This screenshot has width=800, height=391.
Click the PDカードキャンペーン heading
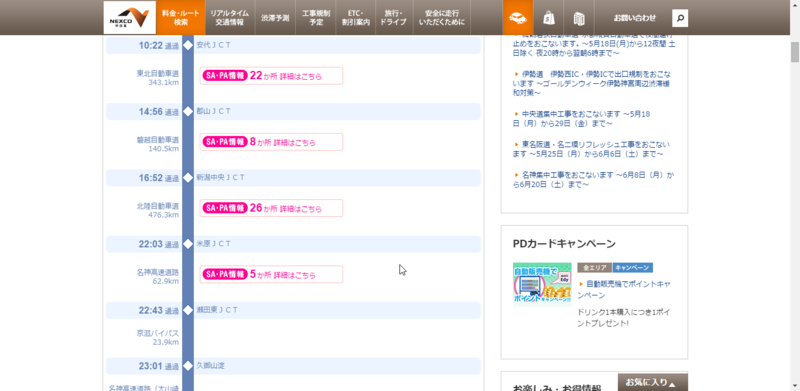coord(564,243)
